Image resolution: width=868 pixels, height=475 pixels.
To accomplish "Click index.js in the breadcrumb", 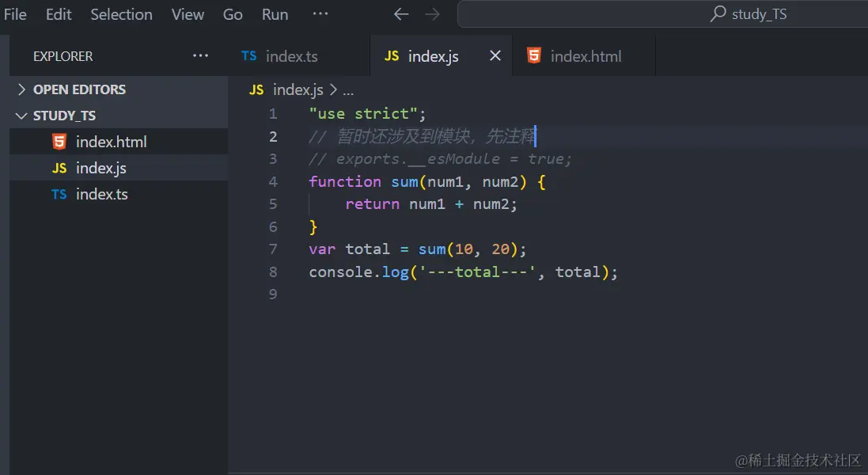I will pyautogui.click(x=298, y=89).
